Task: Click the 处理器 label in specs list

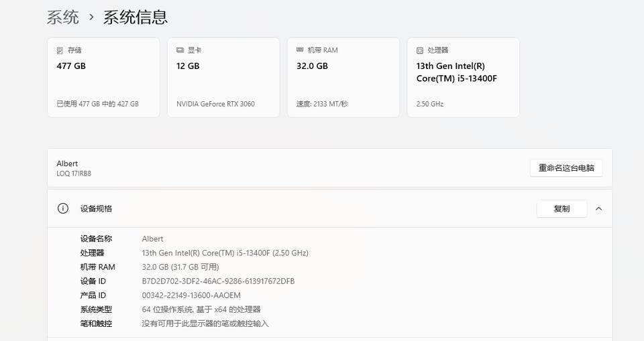Action: (92, 253)
